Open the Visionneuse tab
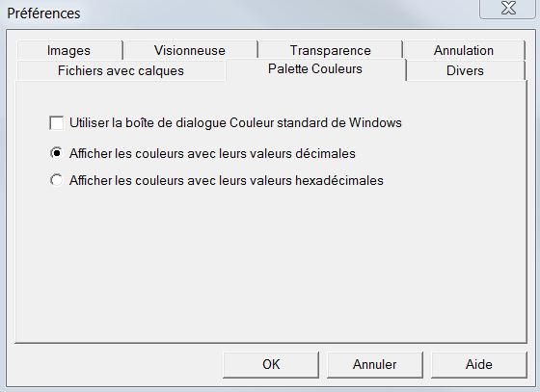The image size is (540, 392). pyautogui.click(x=190, y=50)
